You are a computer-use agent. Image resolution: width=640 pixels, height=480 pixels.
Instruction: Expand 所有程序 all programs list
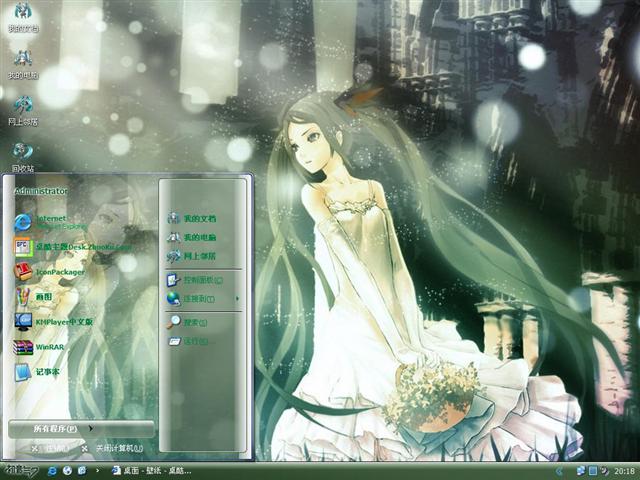[x=81, y=429]
